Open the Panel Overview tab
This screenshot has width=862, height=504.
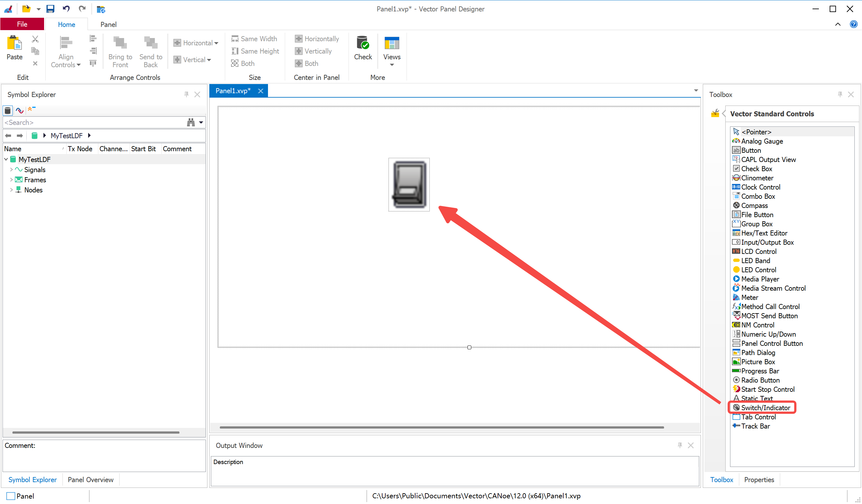pyautogui.click(x=90, y=480)
